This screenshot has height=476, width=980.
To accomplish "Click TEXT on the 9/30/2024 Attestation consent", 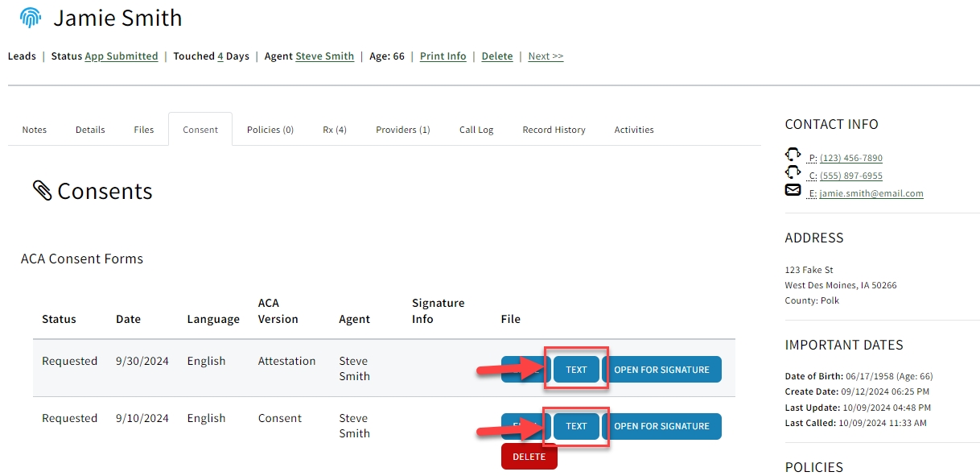I will [x=575, y=369].
